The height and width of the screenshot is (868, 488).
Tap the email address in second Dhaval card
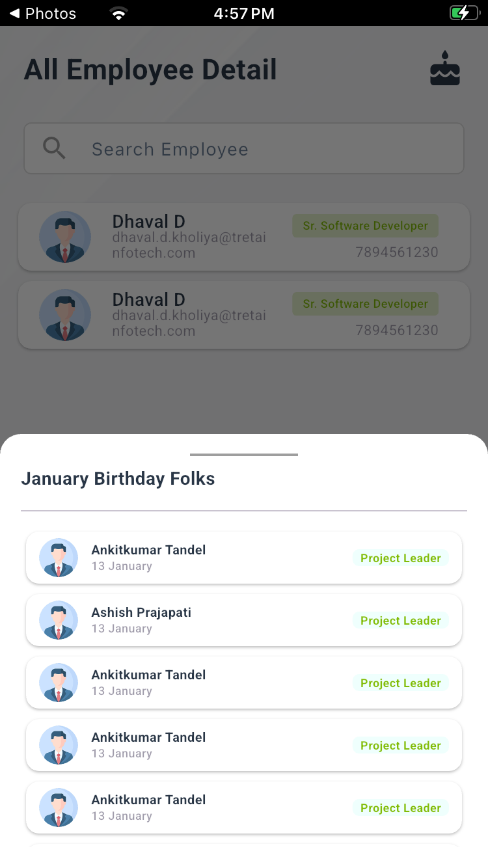click(189, 323)
